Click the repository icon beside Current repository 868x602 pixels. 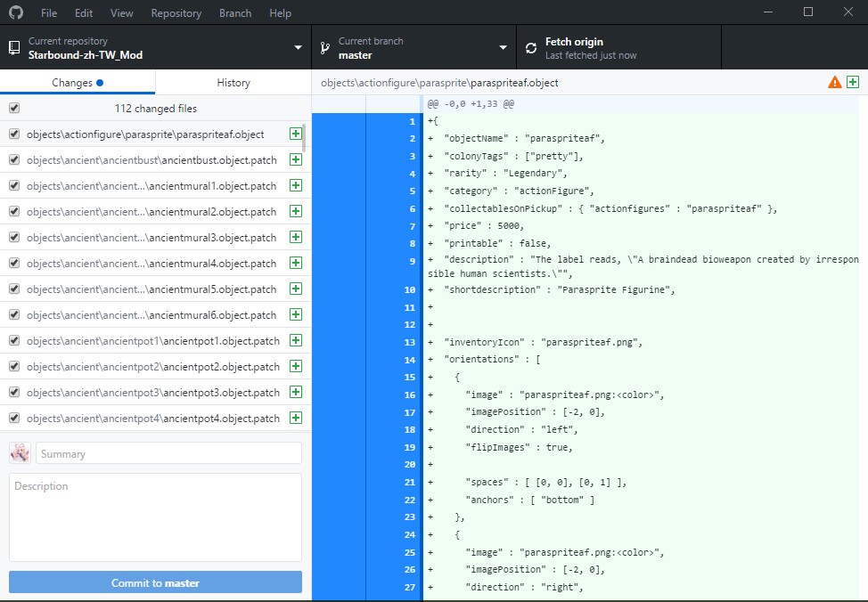pyautogui.click(x=14, y=48)
